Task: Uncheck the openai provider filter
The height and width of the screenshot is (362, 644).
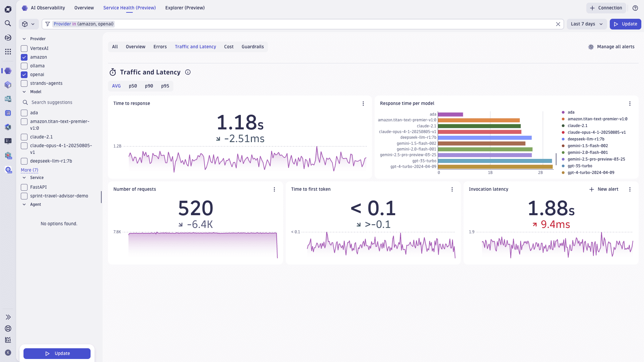Action: [24, 74]
